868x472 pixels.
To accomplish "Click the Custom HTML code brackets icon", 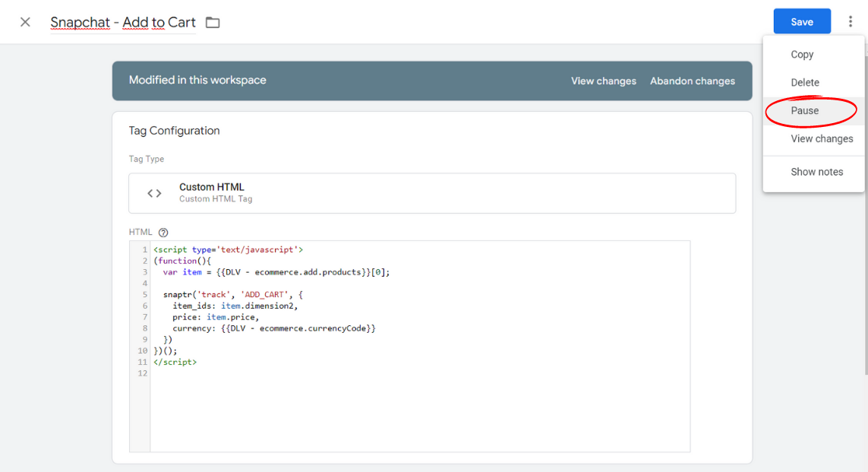I will coord(154,193).
